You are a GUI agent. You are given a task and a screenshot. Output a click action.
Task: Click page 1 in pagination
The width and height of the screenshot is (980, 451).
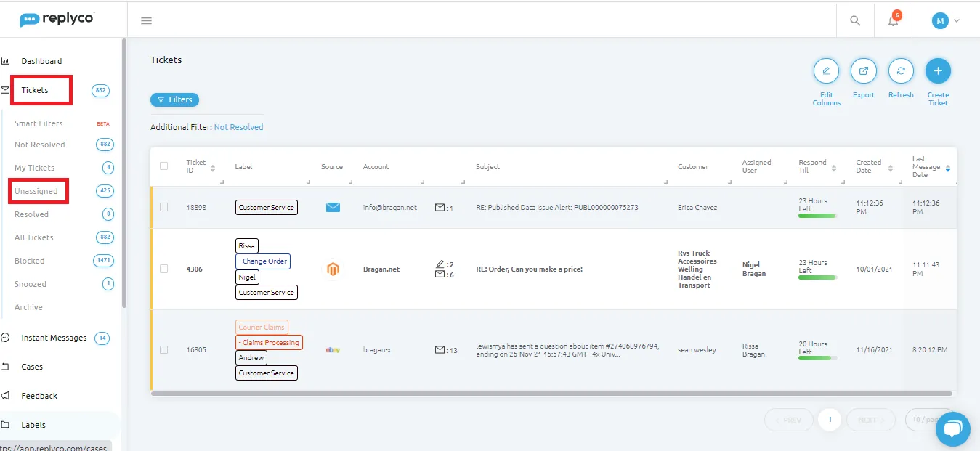point(829,420)
